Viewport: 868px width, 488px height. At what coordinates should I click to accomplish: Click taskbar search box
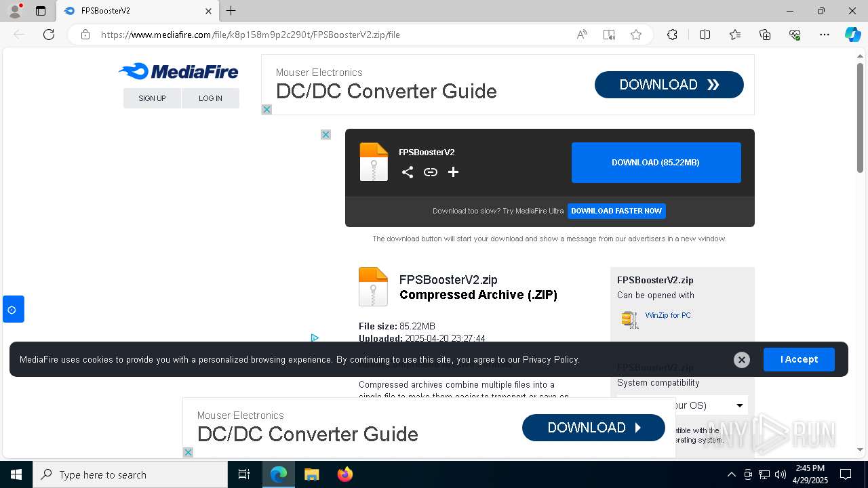pyautogui.click(x=130, y=474)
